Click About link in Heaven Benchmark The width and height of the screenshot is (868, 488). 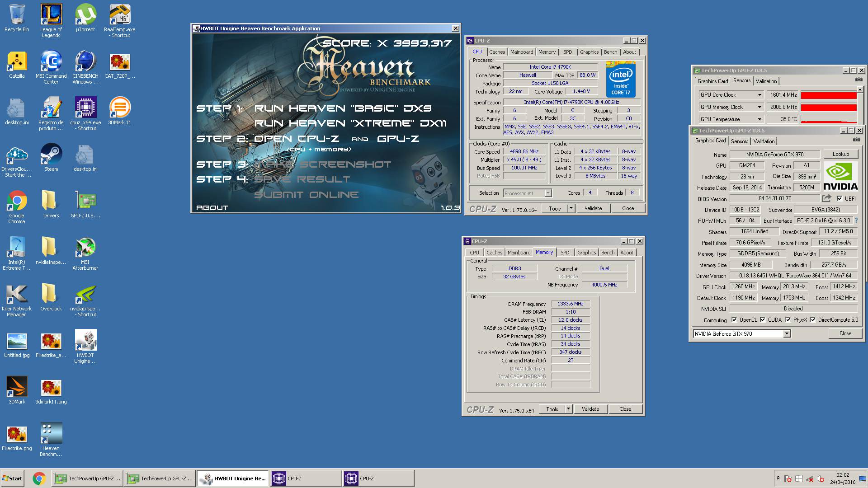pos(212,208)
